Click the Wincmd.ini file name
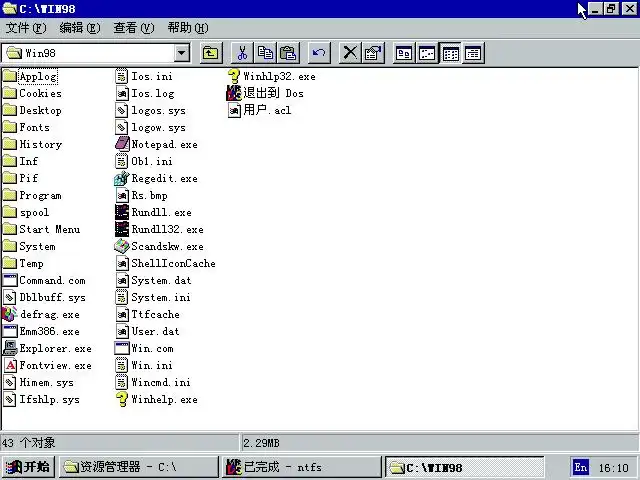This screenshot has width=640, height=480. coord(161,382)
